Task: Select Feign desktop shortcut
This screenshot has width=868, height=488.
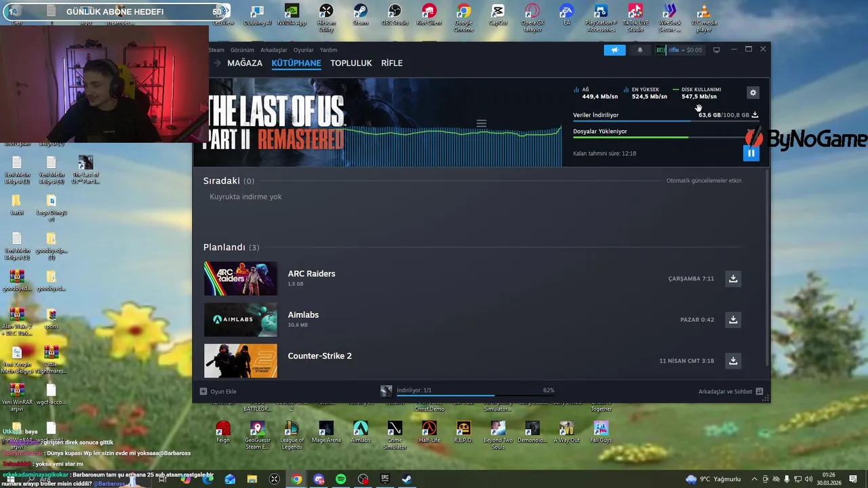Action: pos(223,432)
